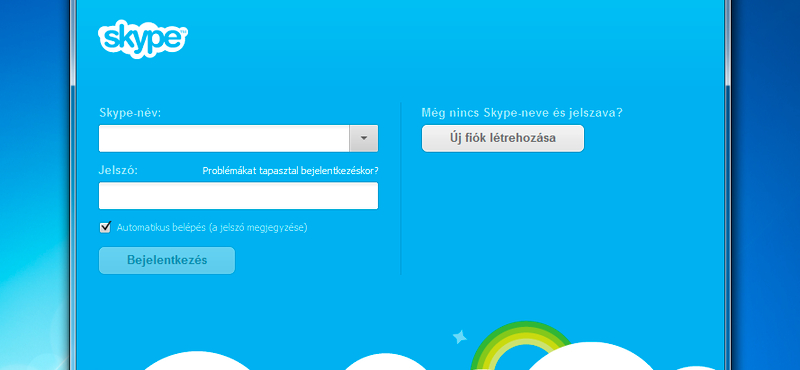Click the 'Automatikus belépés (a jelszó megjegyzése)' label

click(212, 228)
